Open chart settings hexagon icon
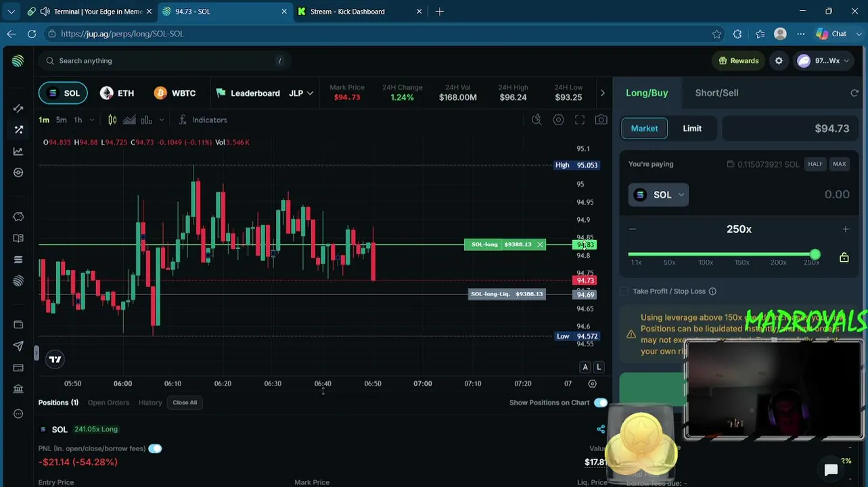The width and height of the screenshot is (868, 487). pos(558,120)
